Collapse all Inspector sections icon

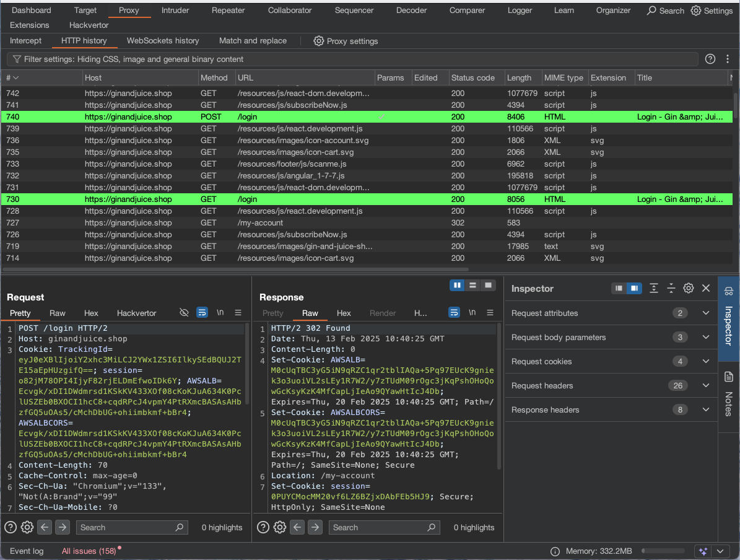(671, 288)
